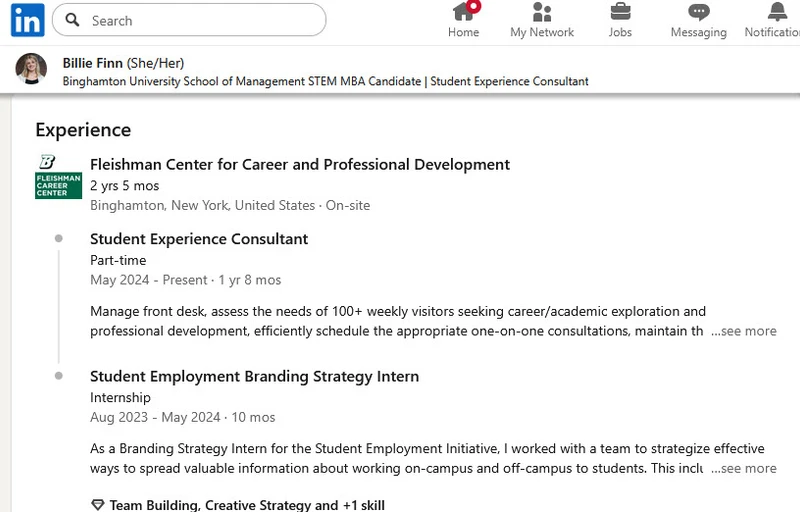Expand the Branding Strategy Intern description with see more
Viewport: 800px width, 512px height.
[744, 468]
